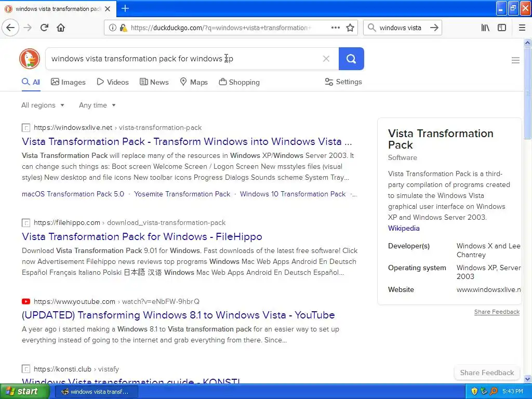Screen dimensions: 532x399
Task: Open Windows 10 Transformation Pack sitelink
Action: (293, 194)
